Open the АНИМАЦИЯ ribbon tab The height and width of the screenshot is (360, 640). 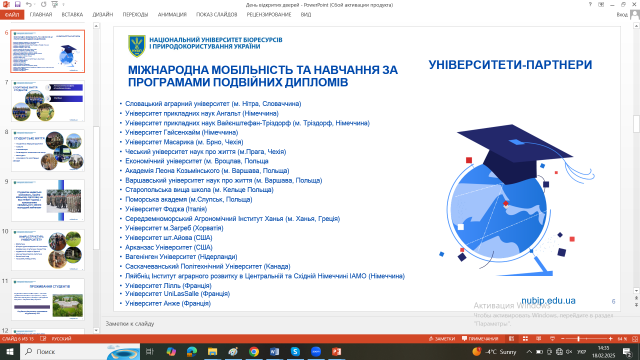[172, 15]
